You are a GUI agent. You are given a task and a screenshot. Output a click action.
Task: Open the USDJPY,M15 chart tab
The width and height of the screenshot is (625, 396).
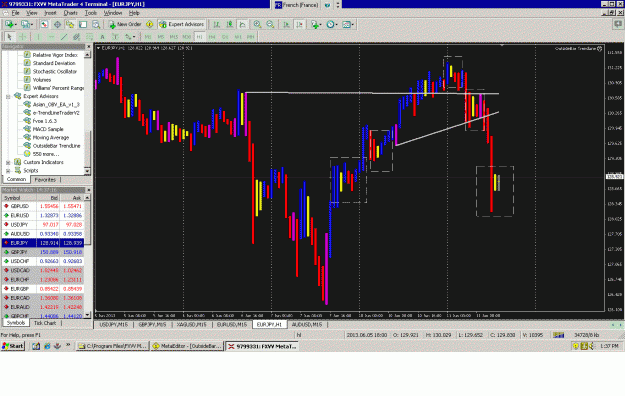(x=114, y=325)
